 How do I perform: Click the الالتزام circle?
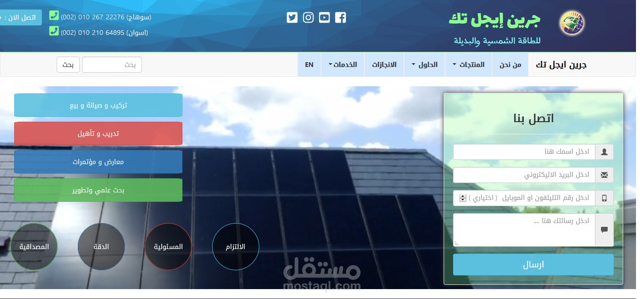[x=236, y=247]
